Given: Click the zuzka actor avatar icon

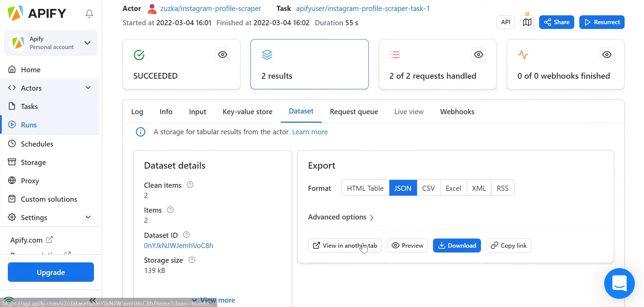Looking at the screenshot, I should [x=152, y=9].
